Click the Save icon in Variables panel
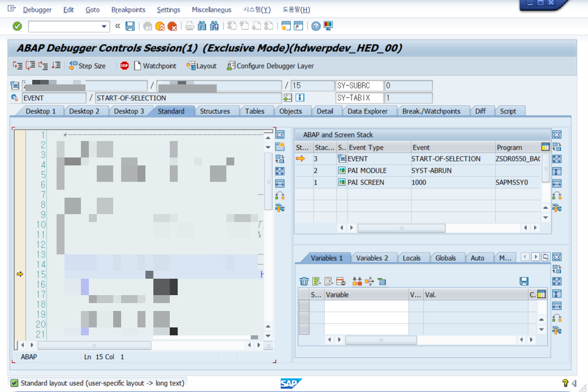This screenshot has height=392, width=588. point(524,281)
